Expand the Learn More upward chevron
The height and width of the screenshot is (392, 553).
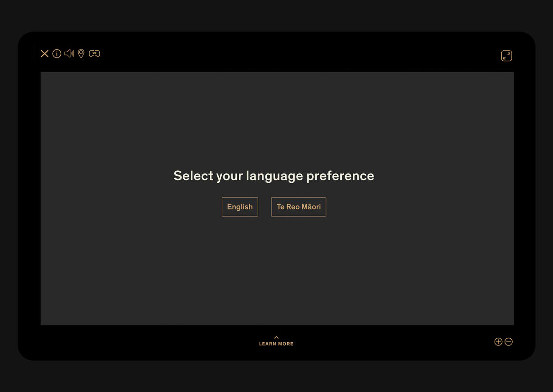pos(276,337)
